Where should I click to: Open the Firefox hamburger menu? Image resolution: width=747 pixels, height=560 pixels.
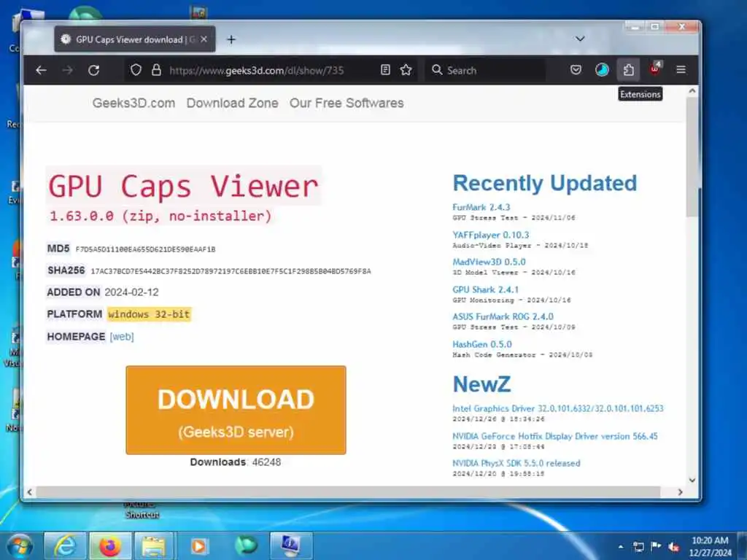pos(681,70)
